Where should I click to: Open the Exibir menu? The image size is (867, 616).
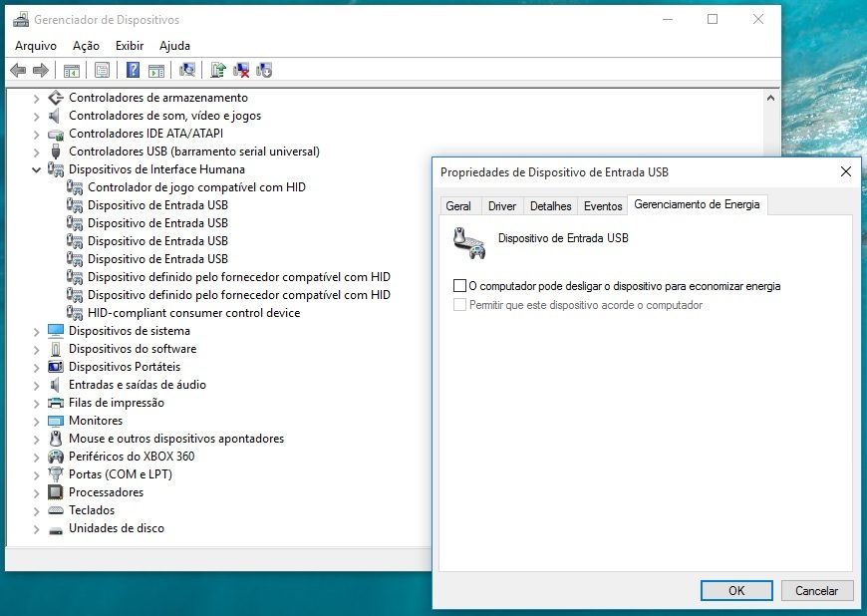[x=130, y=46]
